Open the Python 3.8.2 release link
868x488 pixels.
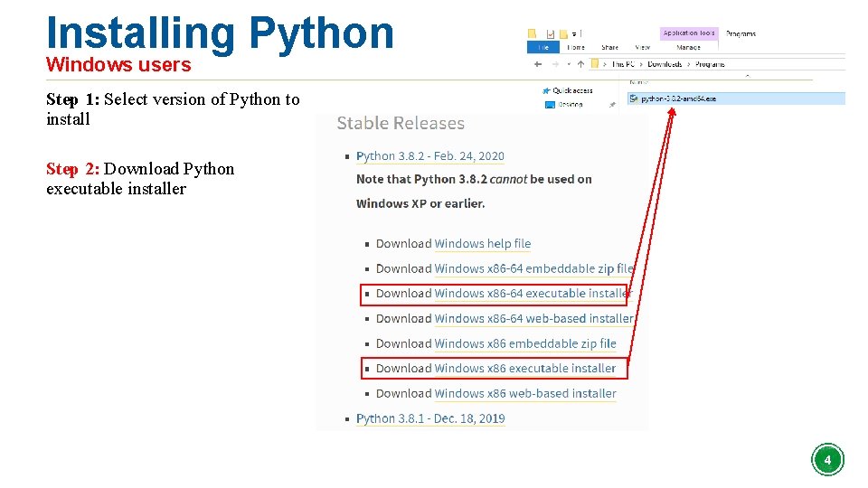coord(430,156)
